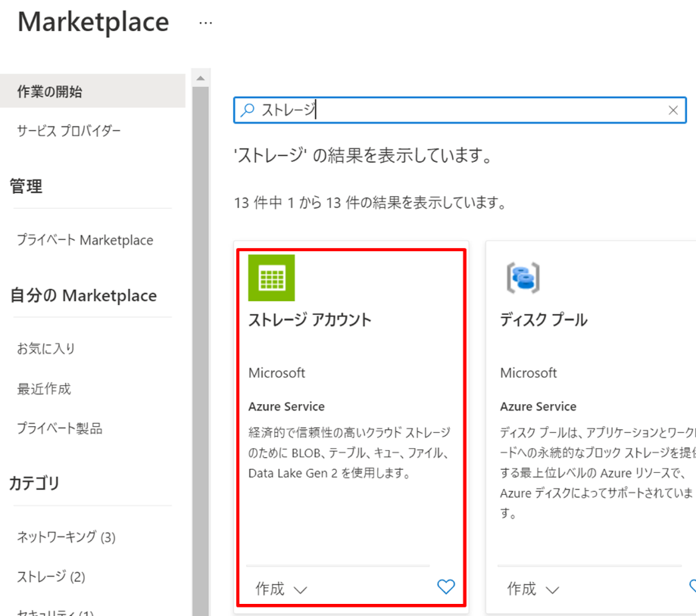Image resolution: width=696 pixels, height=616 pixels.
Task: Click Azure Service label on ストレージ アカウント card
Action: tap(286, 406)
